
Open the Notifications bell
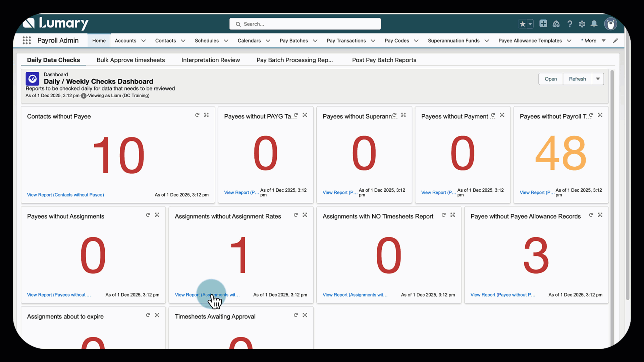(x=594, y=24)
